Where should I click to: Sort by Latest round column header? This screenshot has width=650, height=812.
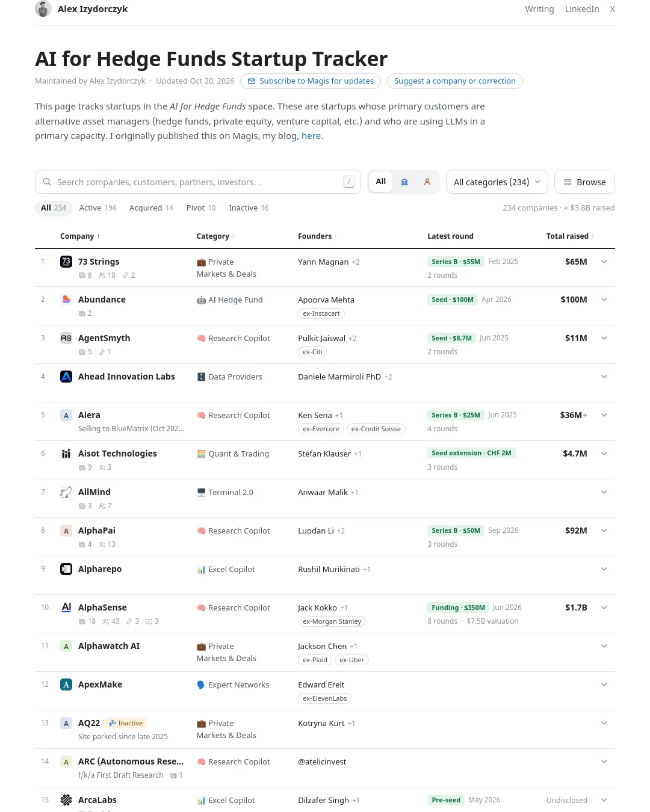point(453,236)
